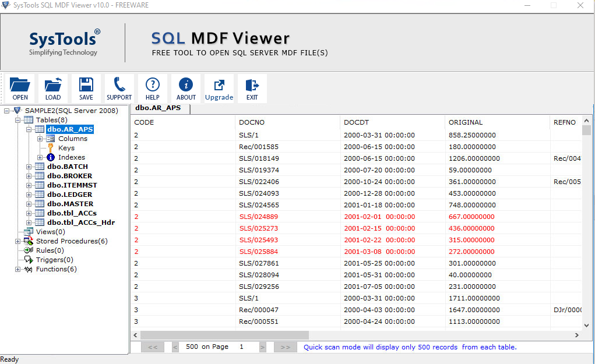Sort by CODE column header
This screenshot has height=364, width=595.
tap(183, 122)
